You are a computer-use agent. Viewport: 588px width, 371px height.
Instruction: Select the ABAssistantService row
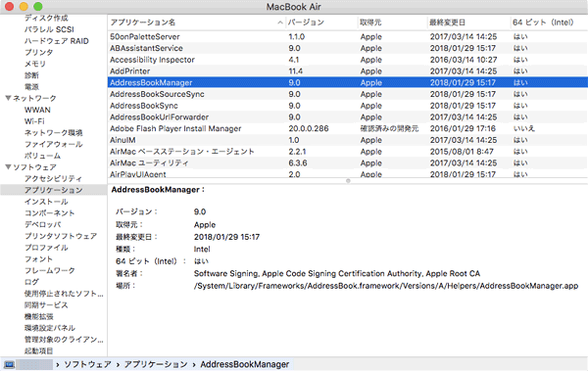pos(348,48)
